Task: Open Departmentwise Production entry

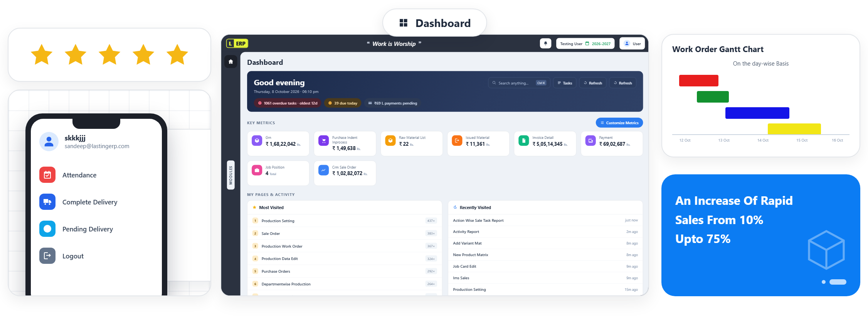Action: coord(345,284)
